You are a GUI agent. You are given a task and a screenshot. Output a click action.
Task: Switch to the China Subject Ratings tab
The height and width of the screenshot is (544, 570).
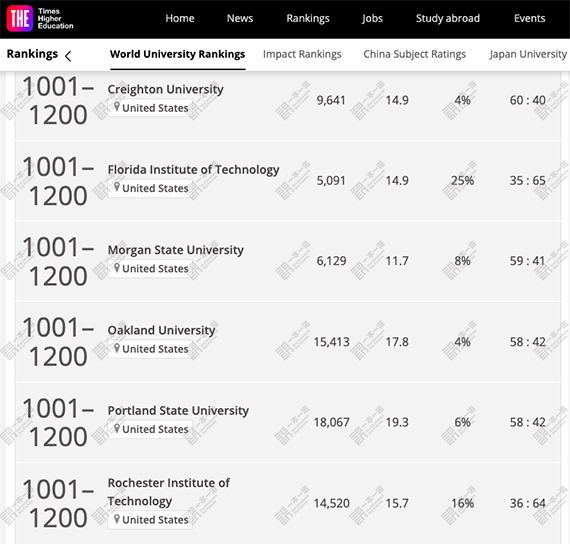[x=414, y=54]
